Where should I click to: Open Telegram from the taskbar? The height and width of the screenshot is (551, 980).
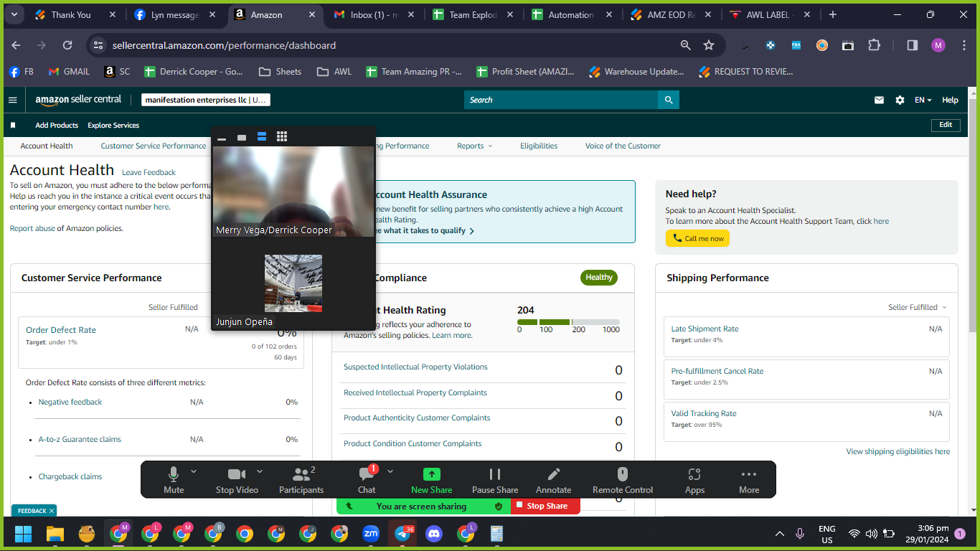pyautogui.click(x=402, y=534)
